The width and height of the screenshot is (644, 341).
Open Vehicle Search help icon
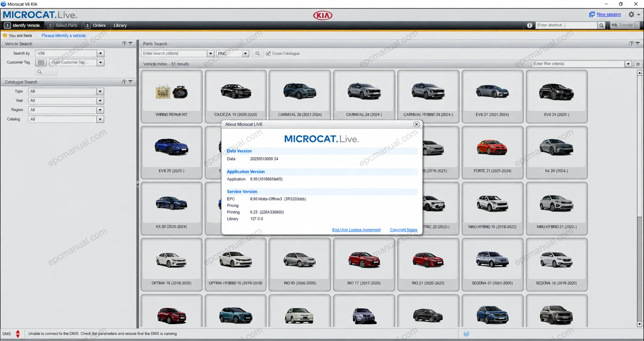pos(124,44)
